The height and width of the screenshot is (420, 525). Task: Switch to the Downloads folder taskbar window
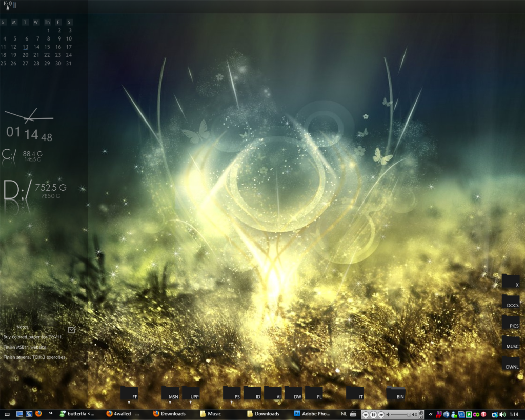pyautogui.click(x=264, y=414)
